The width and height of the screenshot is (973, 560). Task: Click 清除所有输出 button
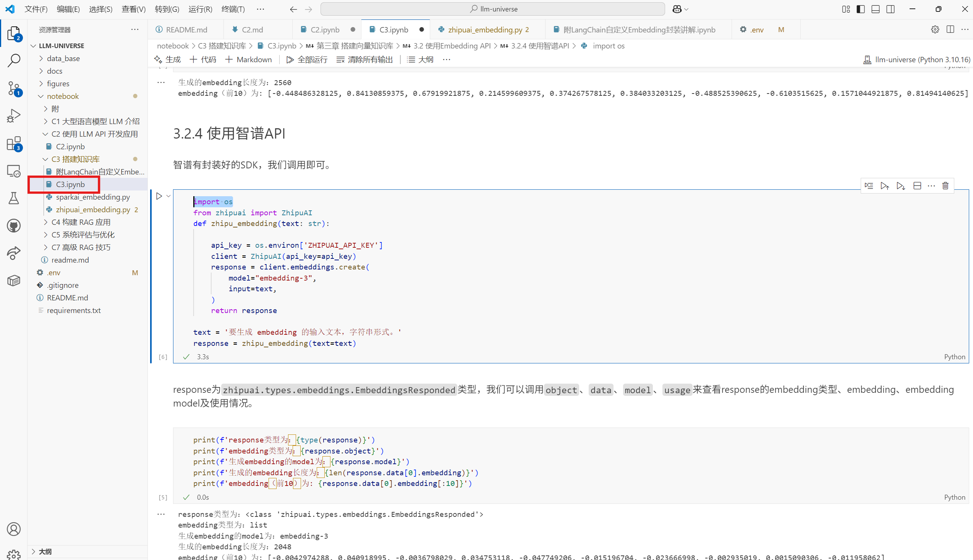tap(364, 60)
